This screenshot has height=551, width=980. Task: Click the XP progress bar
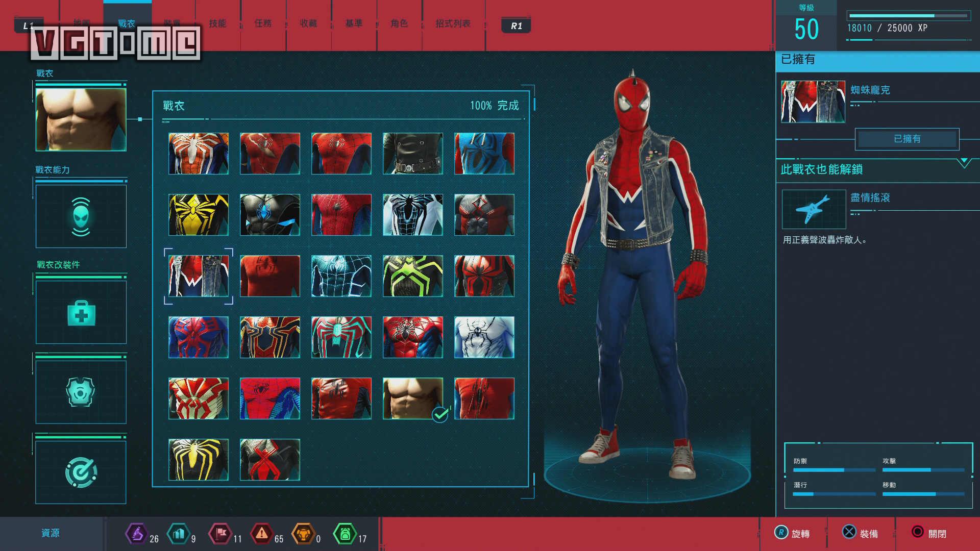click(x=908, y=16)
